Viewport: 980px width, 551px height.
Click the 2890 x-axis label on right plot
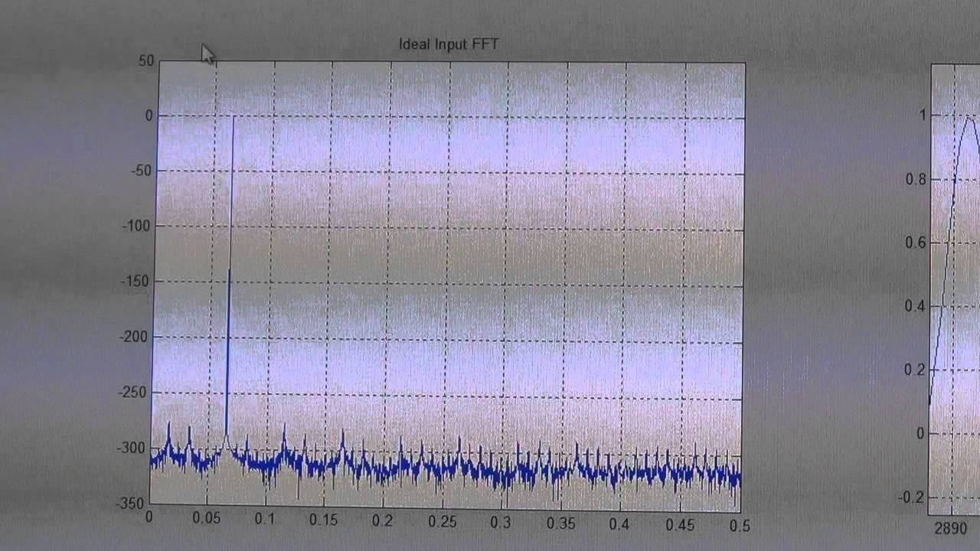[x=950, y=529]
